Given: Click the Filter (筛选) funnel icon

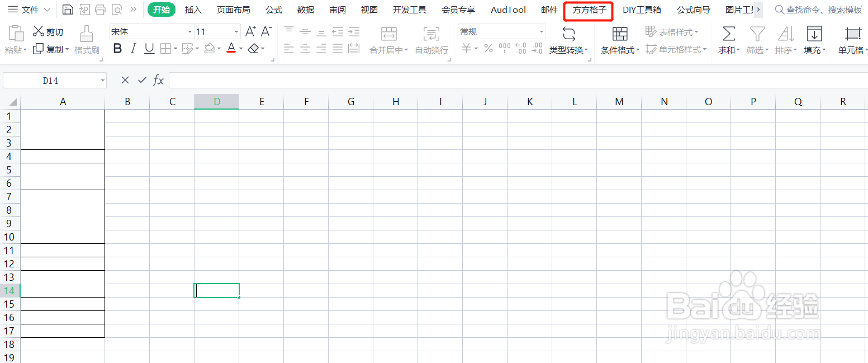Looking at the screenshot, I should click(x=757, y=34).
